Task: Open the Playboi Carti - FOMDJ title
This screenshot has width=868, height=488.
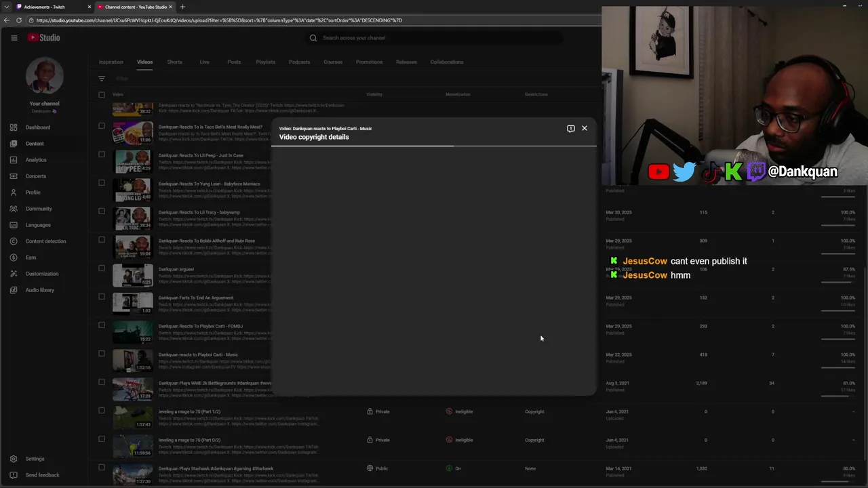Action: pyautogui.click(x=201, y=326)
